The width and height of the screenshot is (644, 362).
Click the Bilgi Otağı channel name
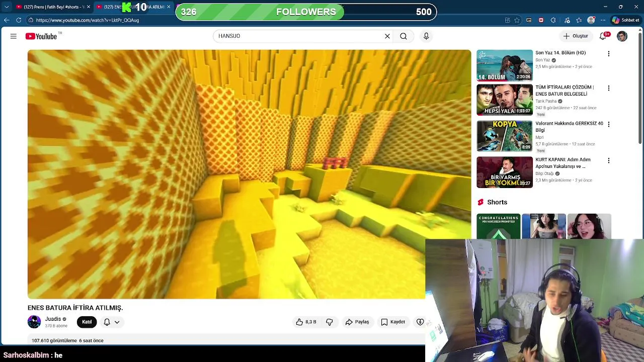pos(544,173)
